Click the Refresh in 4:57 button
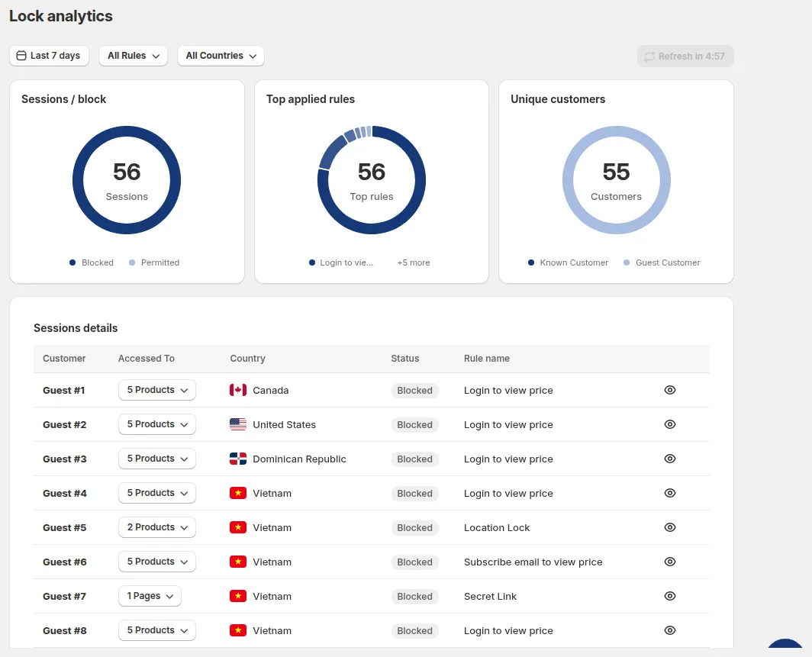This screenshot has width=812, height=657. point(685,56)
